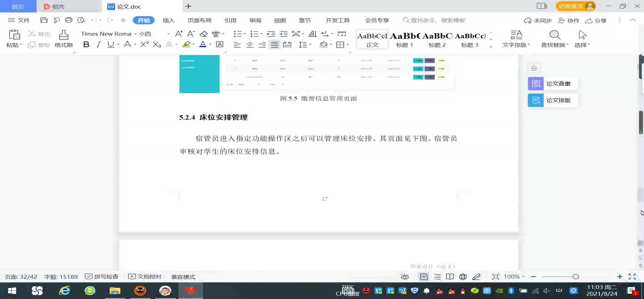This screenshot has width=644, height=299.
Task: Open the numbered list dropdown arrow
Action: coord(261,34)
